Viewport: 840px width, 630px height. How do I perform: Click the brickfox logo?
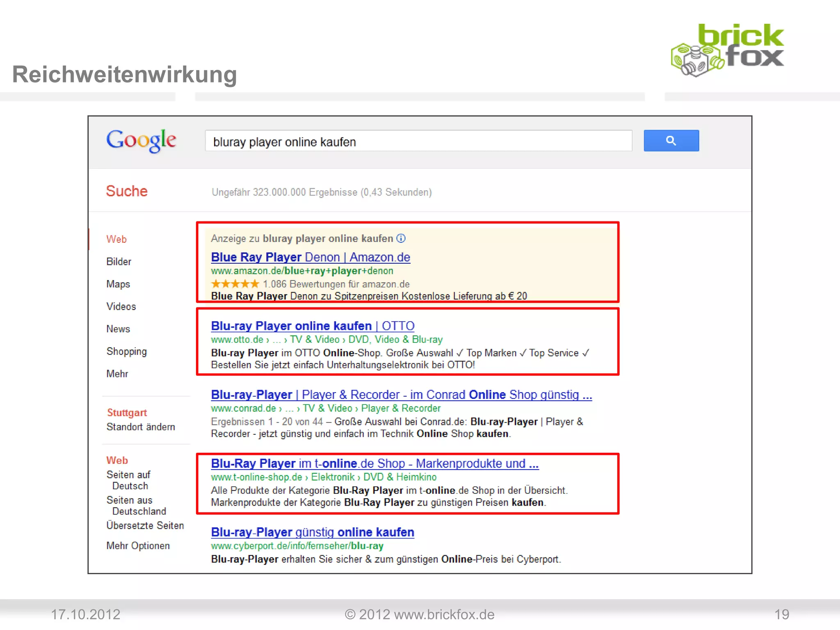pos(727,50)
